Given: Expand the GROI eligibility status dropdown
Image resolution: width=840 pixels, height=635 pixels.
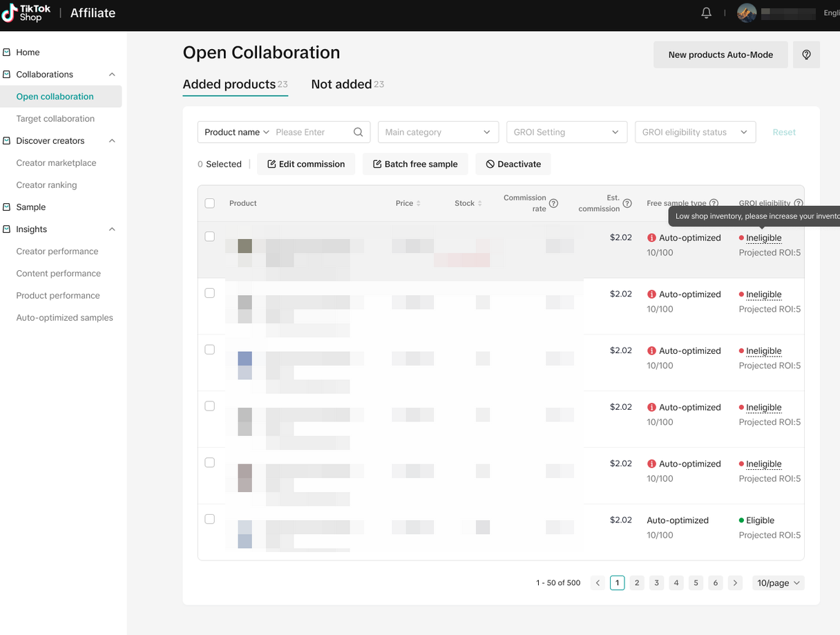Looking at the screenshot, I should (695, 132).
